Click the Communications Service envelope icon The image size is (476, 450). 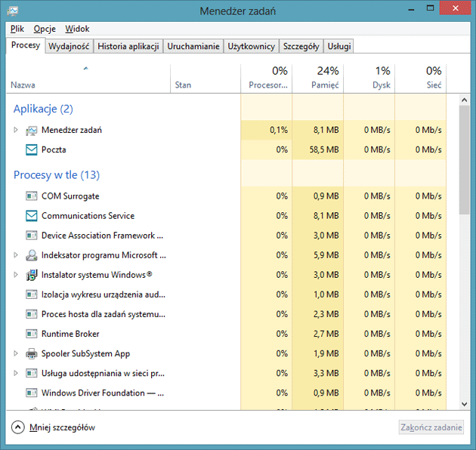31,216
